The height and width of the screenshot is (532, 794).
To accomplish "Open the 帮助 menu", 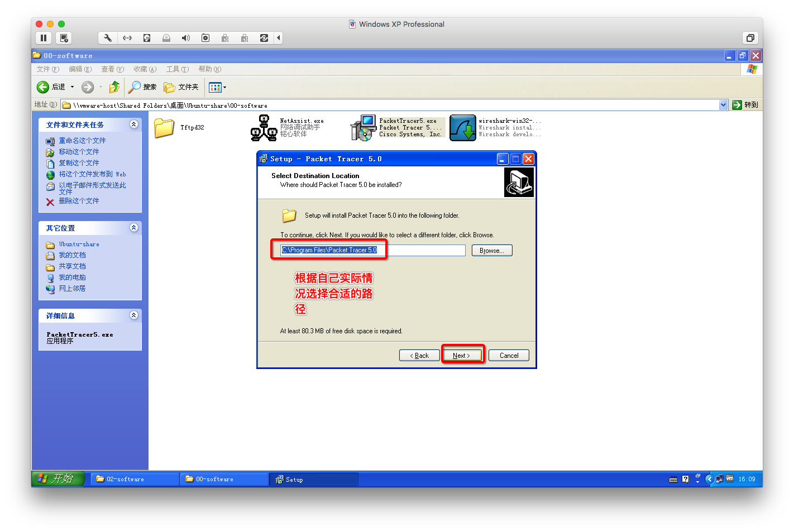I will click(x=209, y=69).
